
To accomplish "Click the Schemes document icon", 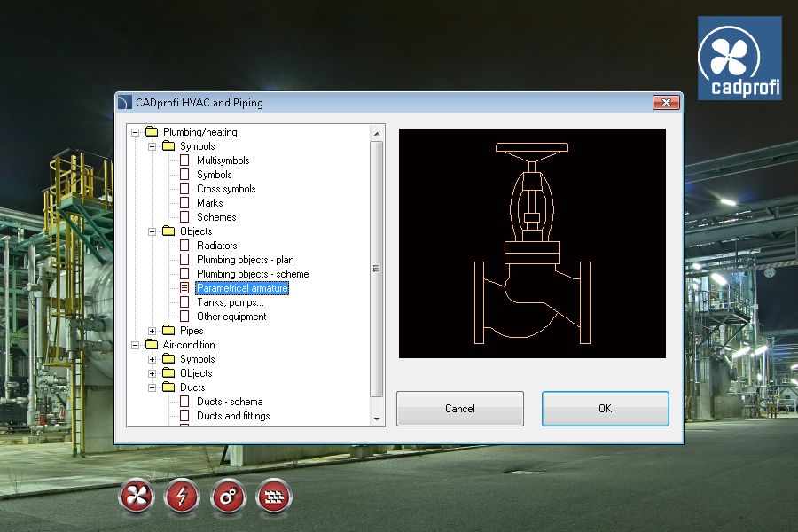I will [x=184, y=217].
